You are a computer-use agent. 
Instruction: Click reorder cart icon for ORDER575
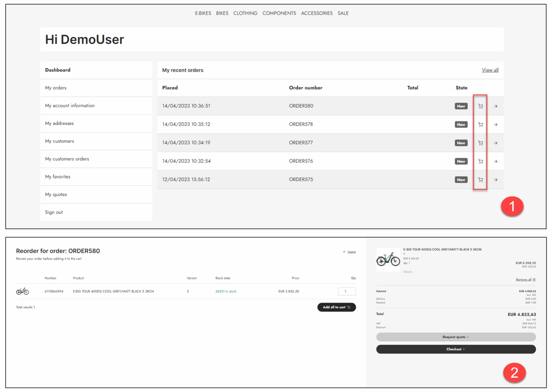point(480,180)
